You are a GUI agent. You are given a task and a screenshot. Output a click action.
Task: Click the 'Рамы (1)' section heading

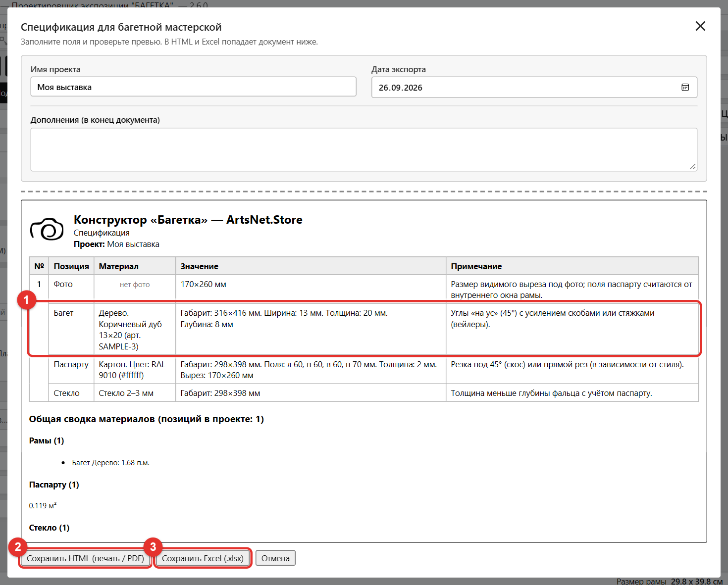point(47,440)
